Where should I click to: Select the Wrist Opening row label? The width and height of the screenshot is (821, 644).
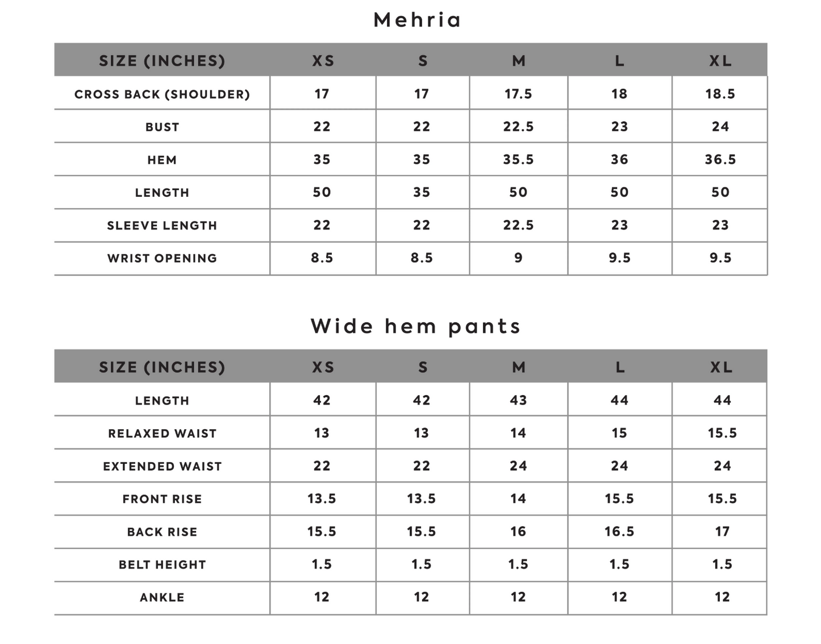tap(162, 258)
